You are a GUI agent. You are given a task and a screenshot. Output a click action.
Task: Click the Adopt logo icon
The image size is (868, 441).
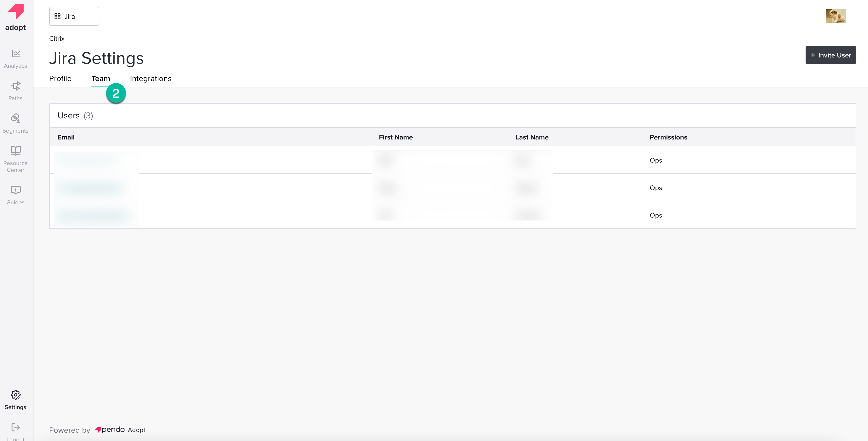click(x=16, y=12)
